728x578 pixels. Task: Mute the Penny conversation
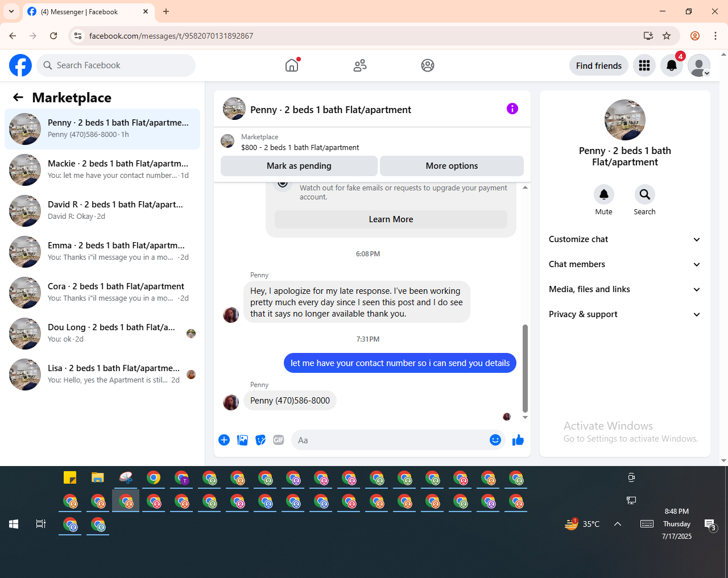(x=604, y=194)
